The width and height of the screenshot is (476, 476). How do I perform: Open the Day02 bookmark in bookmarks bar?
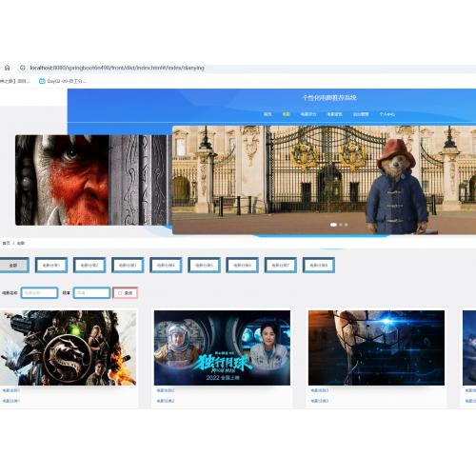(62, 81)
